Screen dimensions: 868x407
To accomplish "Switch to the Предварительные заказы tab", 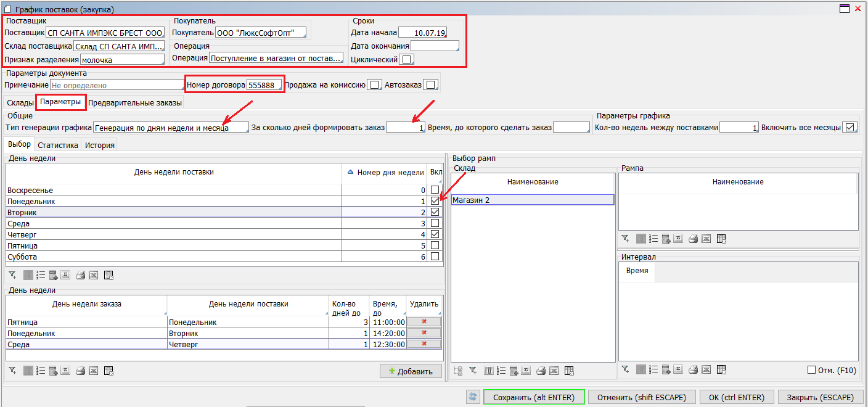I will click(x=135, y=103).
